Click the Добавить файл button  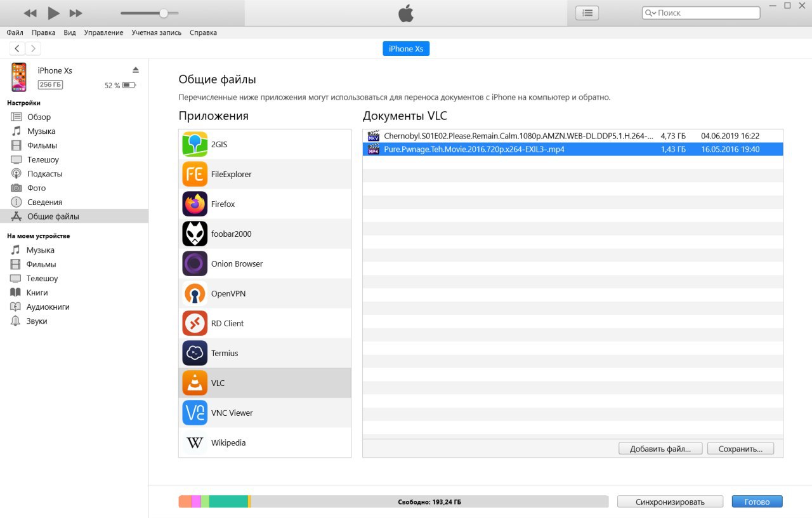pyautogui.click(x=660, y=449)
